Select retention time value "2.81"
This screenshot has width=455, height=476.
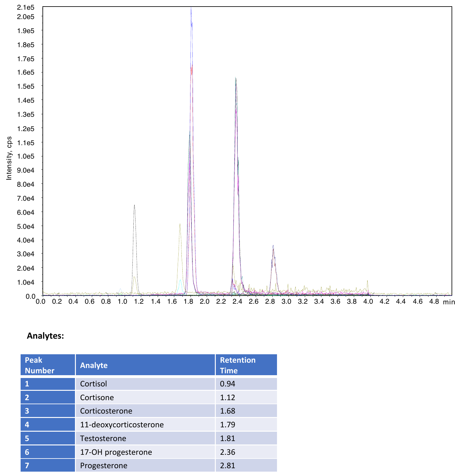(x=228, y=465)
